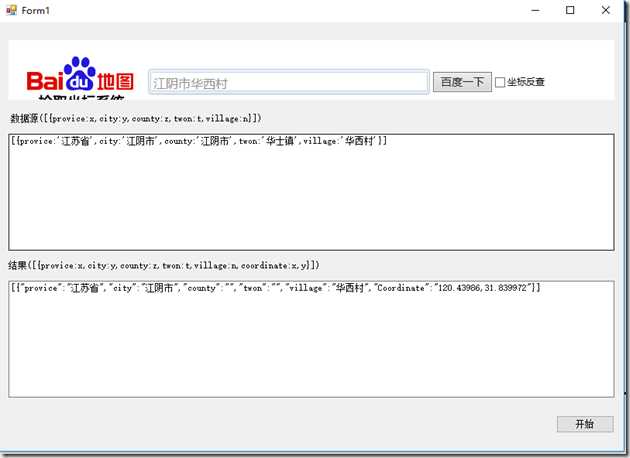The height and width of the screenshot is (458, 630).
Task: Click the 结果 format label
Action: (164, 265)
